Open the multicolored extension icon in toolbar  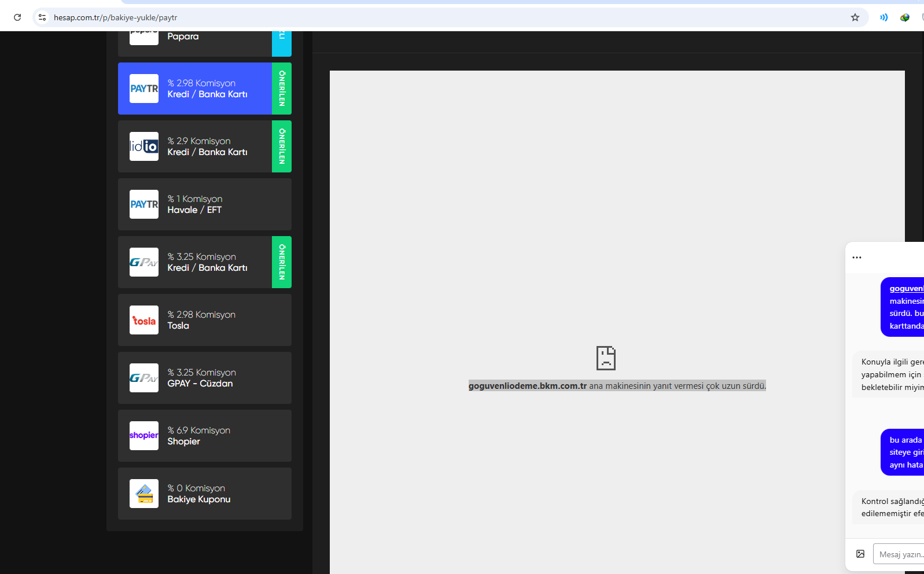pos(905,17)
